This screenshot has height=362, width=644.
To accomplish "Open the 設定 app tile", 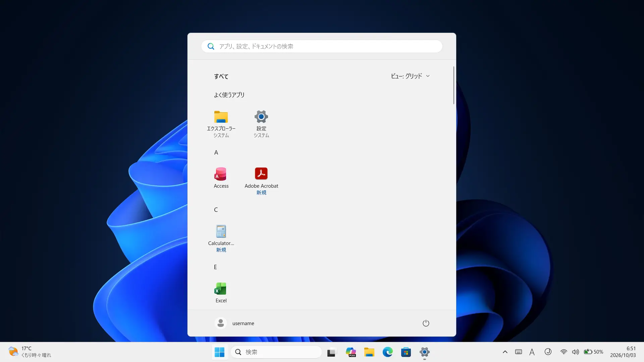I will point(261,124).
